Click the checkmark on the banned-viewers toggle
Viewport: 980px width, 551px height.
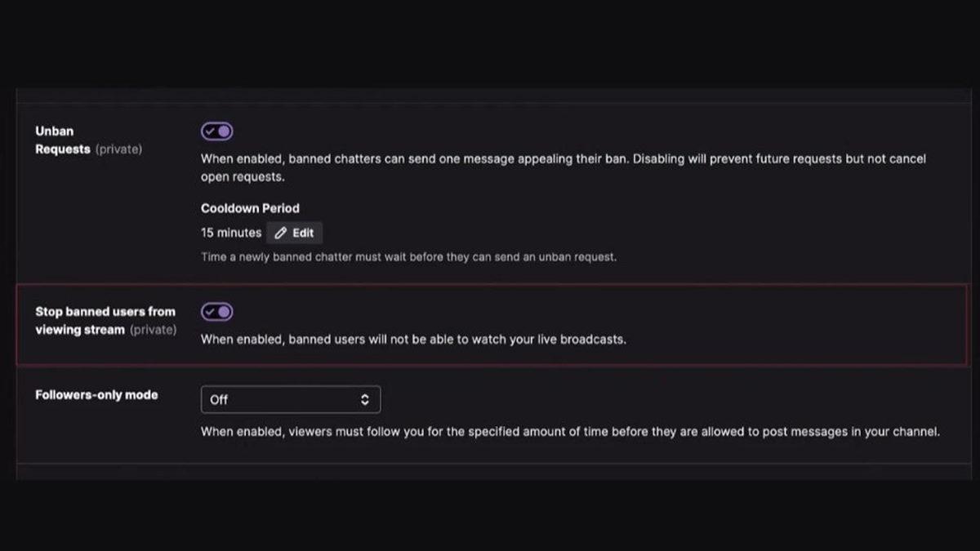coord(212,311)
